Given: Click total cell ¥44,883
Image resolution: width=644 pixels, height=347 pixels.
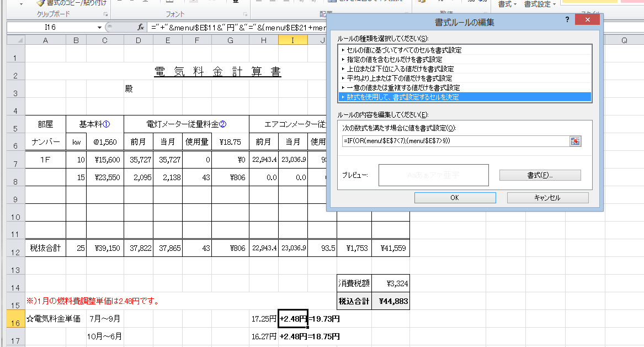Looking at the screenshot, I should click(x=391, y=301).
